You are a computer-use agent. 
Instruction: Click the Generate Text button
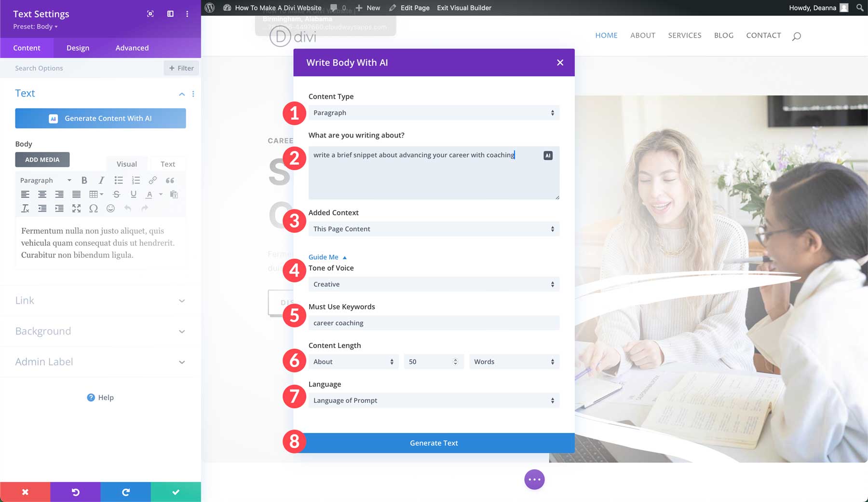click(433, 443)
